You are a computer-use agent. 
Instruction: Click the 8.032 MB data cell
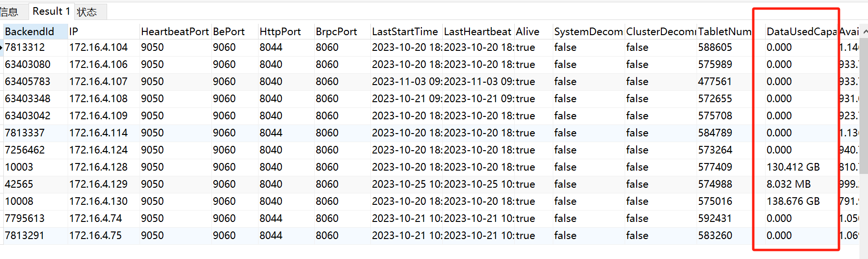pyautogui.click(x=788, y=184)
